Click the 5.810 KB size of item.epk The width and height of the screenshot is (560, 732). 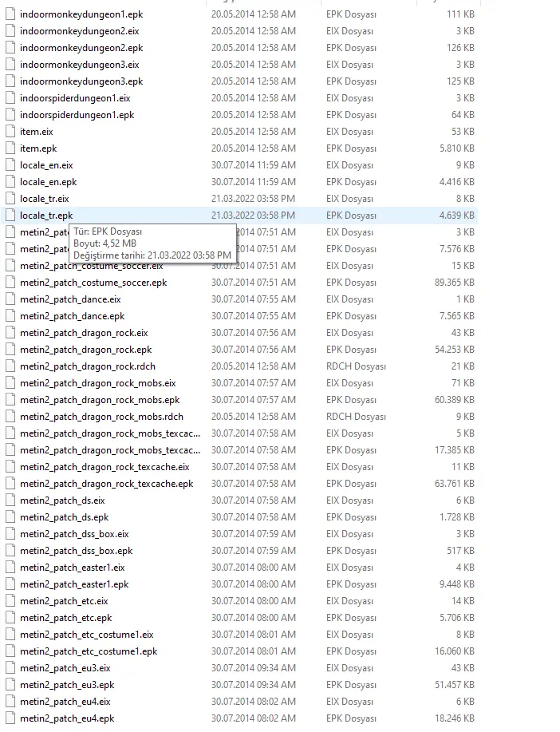[455, 148]
